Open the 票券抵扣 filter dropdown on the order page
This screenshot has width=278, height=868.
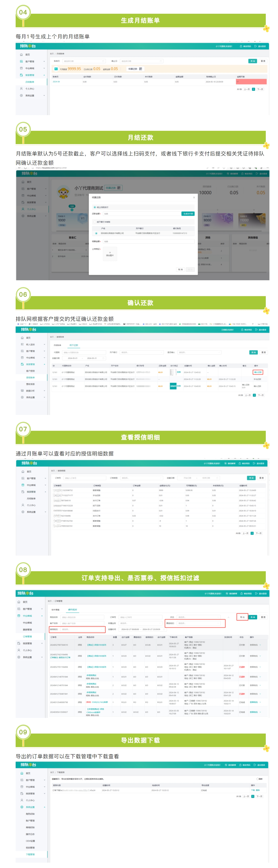coord(199,623)
